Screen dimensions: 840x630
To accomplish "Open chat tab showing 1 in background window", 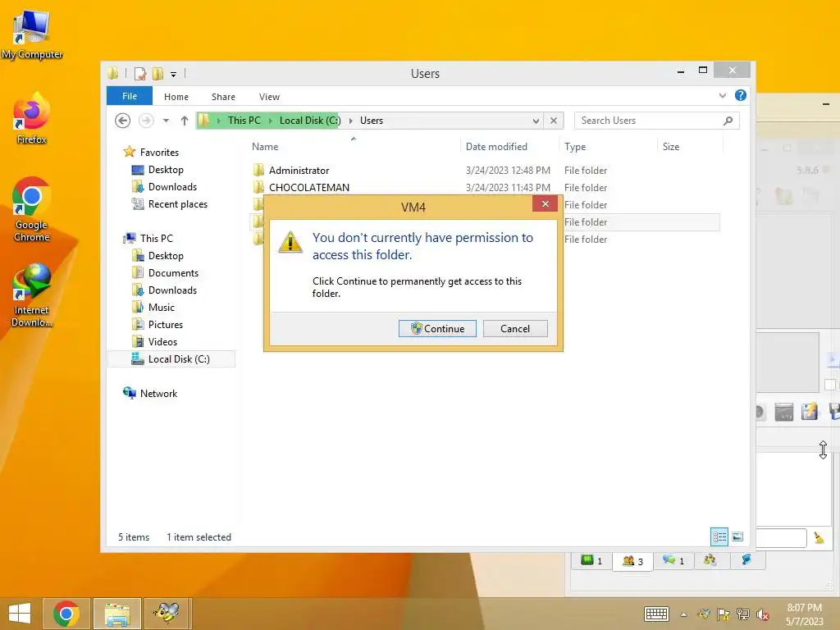I will [673, 560].
